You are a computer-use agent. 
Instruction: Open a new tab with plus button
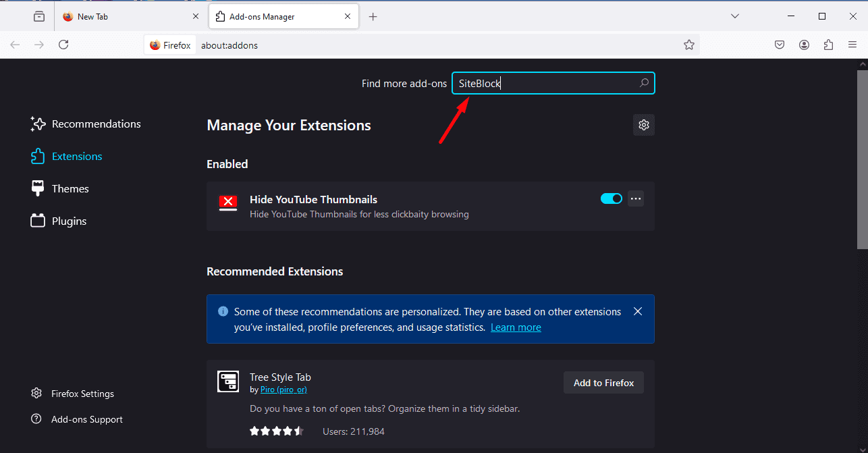click(373, 17)
